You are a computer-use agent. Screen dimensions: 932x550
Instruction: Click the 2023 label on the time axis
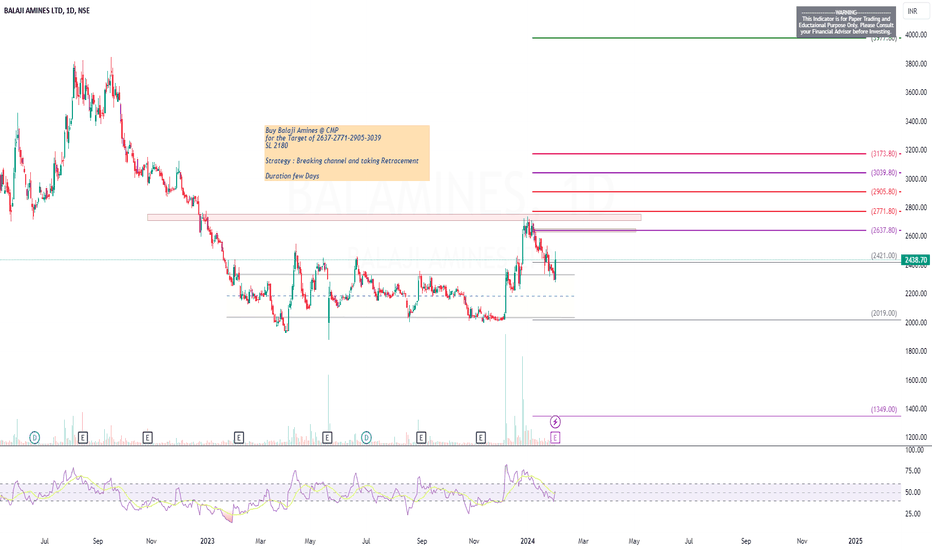click(207, 541)
